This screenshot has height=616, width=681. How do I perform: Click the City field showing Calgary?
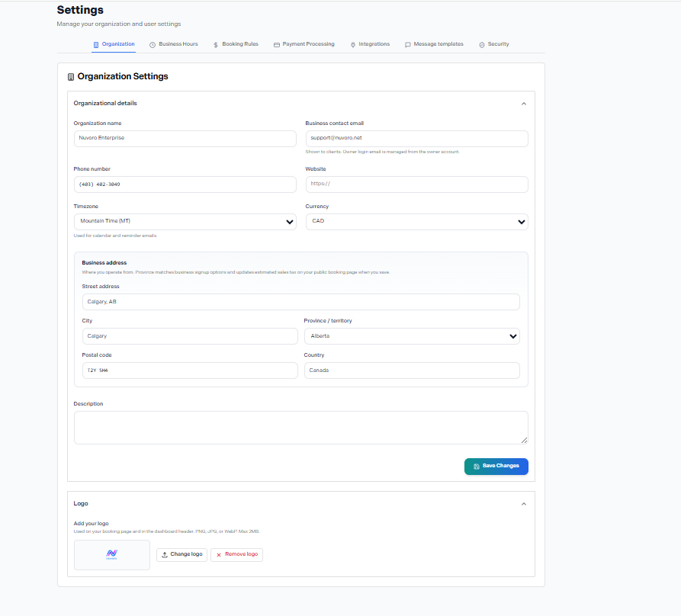[190, 336]
